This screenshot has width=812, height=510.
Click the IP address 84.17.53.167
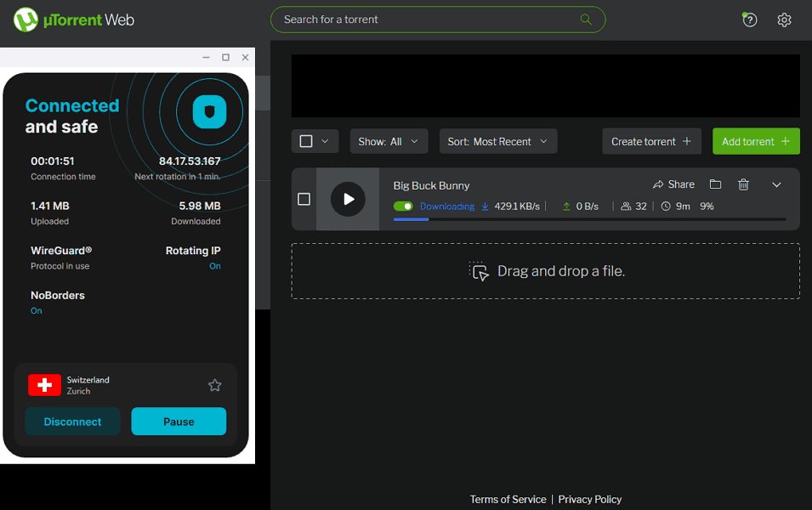pyautogui.click(x=190, y=161)
